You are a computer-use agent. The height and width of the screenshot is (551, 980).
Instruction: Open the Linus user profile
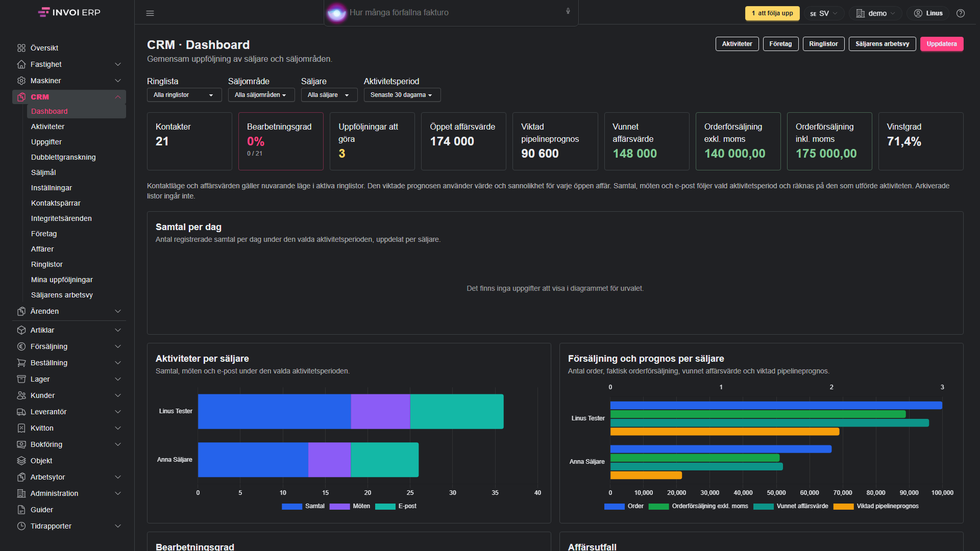tap(928, 13)
